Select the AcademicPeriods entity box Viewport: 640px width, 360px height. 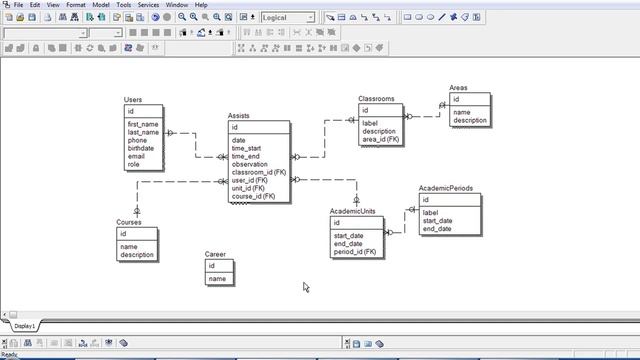pyautogui.click(x=450, y=214)
